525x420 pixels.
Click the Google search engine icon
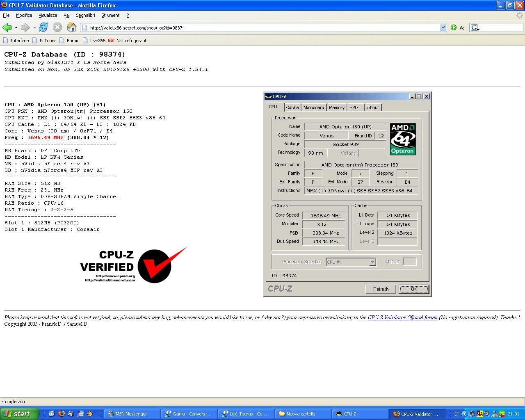coord(475,27)
